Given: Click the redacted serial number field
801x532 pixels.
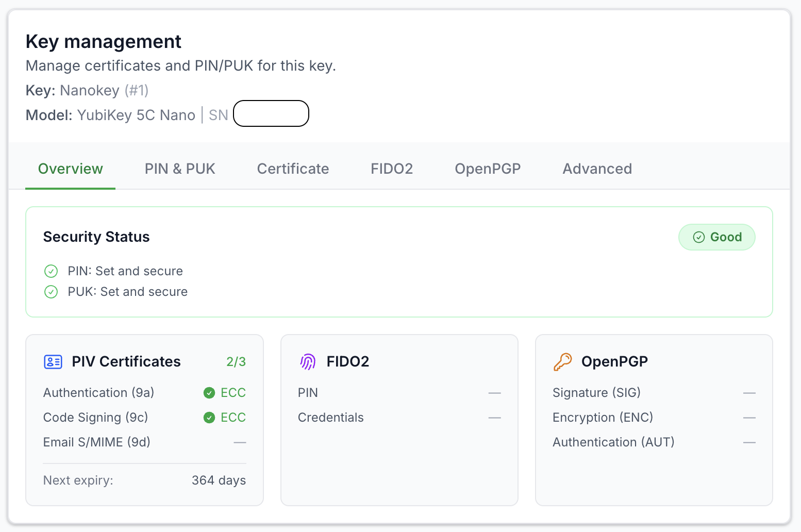Looking at the screenshot, I should point(271,114).
